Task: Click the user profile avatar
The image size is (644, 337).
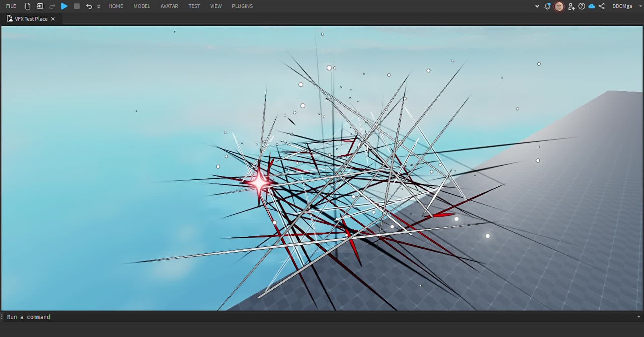Action: click(559, 6)
